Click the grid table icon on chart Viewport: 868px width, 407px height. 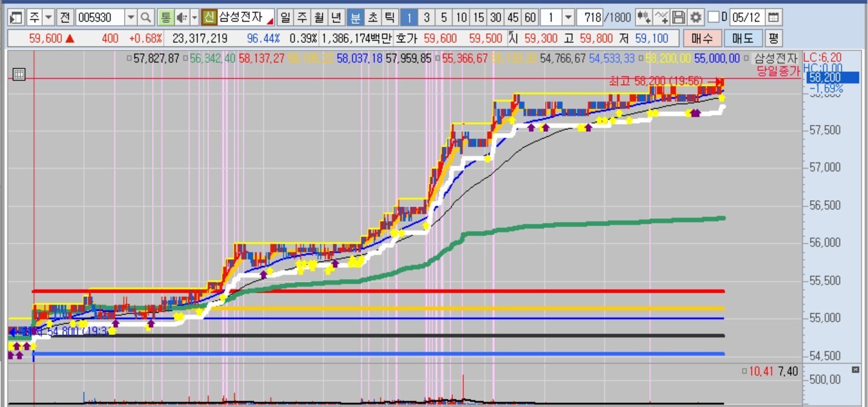[19, 75]
